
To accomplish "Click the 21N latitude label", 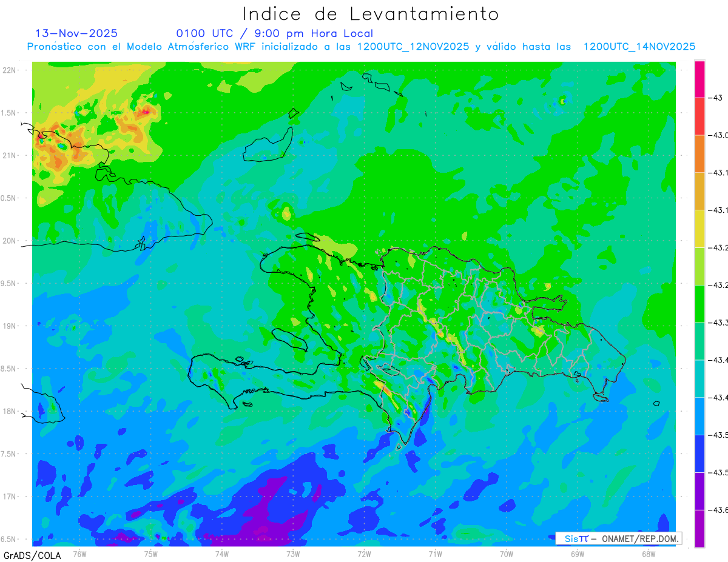I will click(x=9, y=156).
